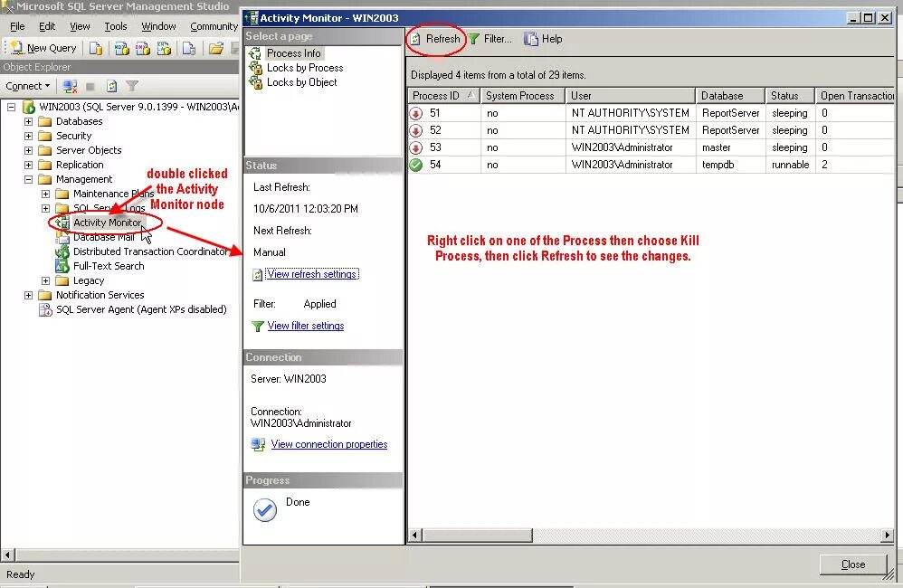
Task: Click the left arrow of Object Explorer scrollbar
Action: tap(7, 555)
